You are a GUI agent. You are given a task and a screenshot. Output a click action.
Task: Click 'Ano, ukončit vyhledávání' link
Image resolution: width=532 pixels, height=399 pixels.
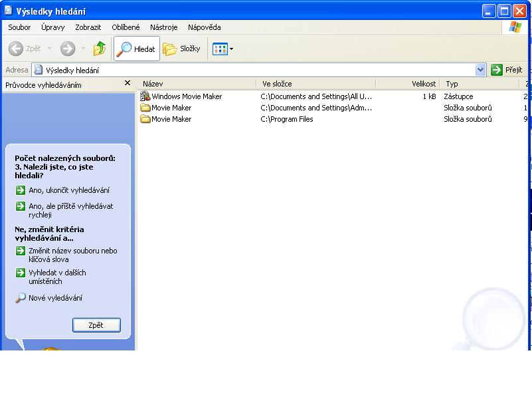68,190
